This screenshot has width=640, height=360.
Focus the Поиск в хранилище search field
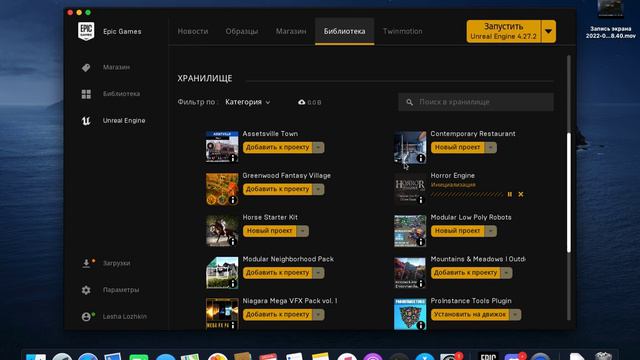[x=476, y=102]
